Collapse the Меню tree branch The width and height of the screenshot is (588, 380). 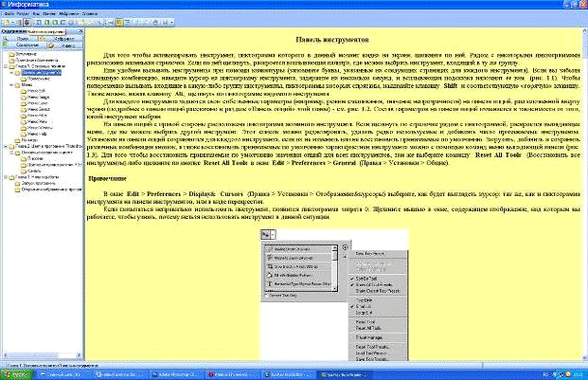9,82
